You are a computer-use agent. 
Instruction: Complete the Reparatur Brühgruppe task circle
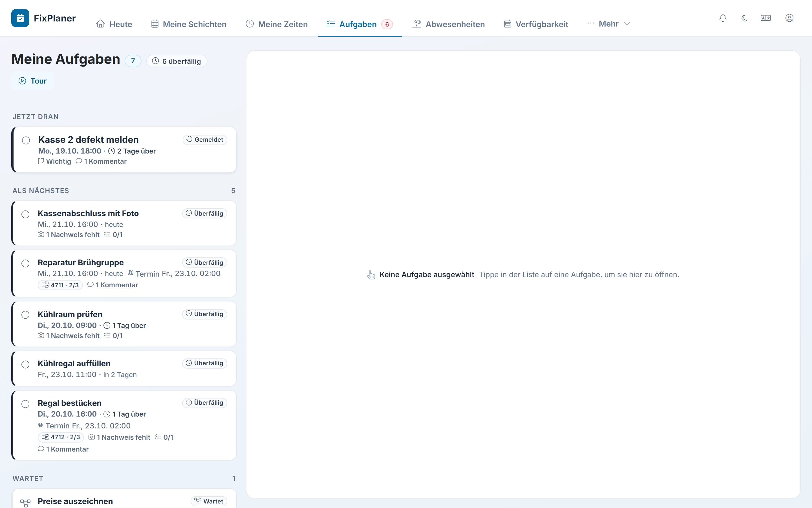click(25, 263)
